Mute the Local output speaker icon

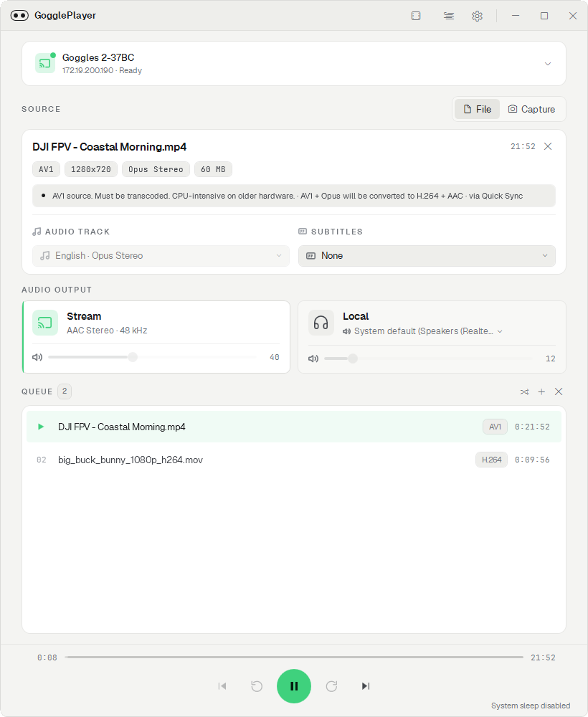point(313,358)
